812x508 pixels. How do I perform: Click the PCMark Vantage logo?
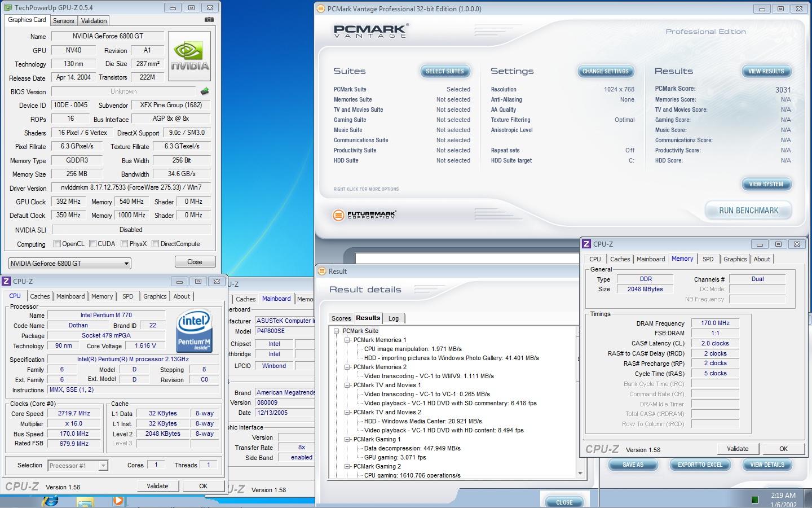(370, 30)
